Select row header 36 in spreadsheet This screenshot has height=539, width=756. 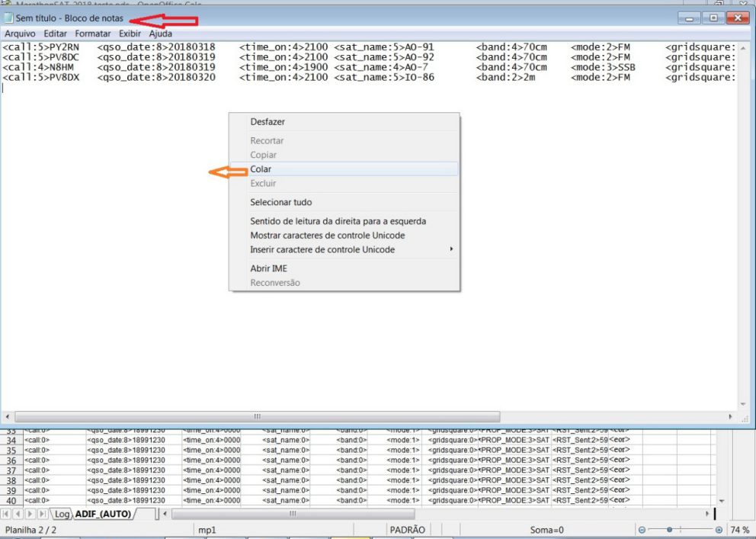point(11,460)
